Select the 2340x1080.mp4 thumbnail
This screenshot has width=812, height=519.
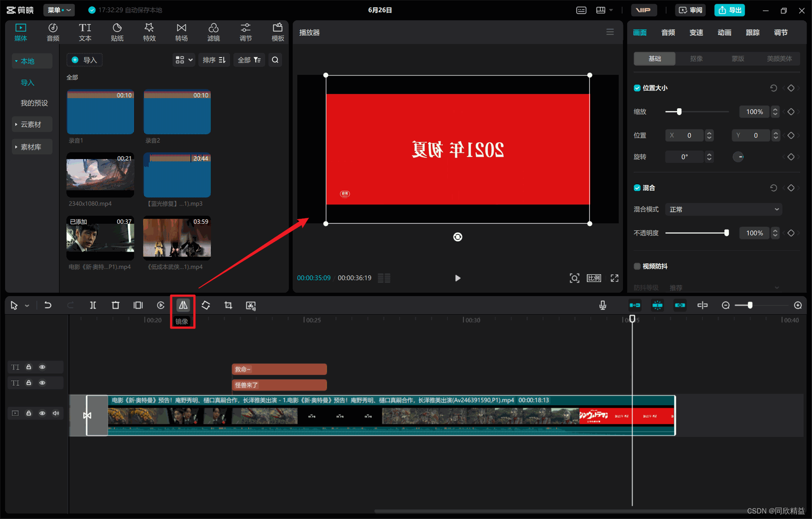pos(100,175)
